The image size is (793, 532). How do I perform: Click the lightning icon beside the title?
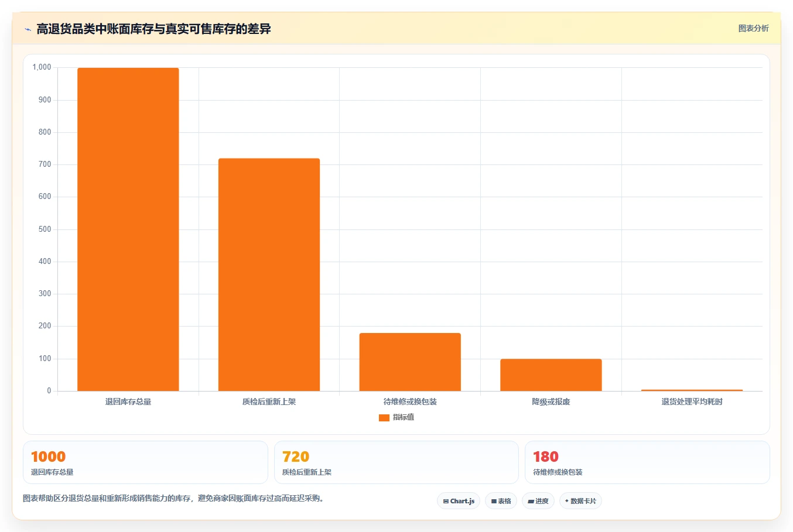tap(28, 29)
